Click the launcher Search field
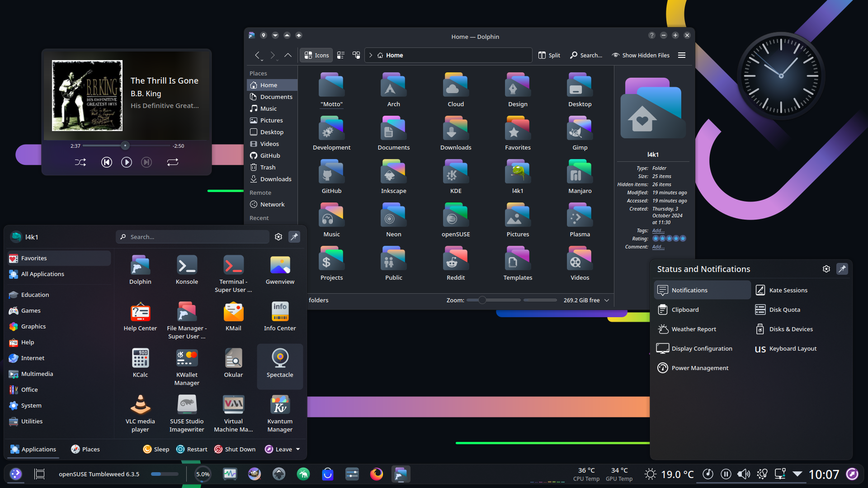868x488 pixels. [x=193, y=237]
